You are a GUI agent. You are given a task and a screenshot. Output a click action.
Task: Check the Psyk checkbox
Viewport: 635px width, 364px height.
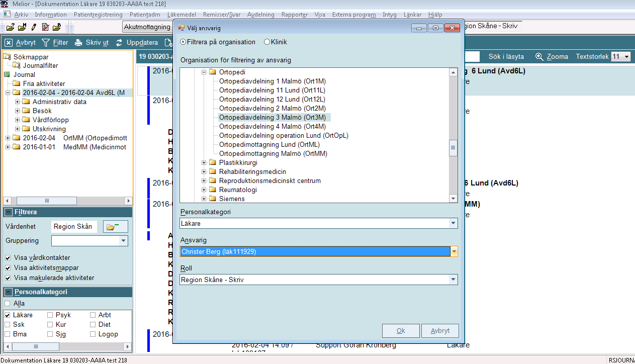point(50,315)
